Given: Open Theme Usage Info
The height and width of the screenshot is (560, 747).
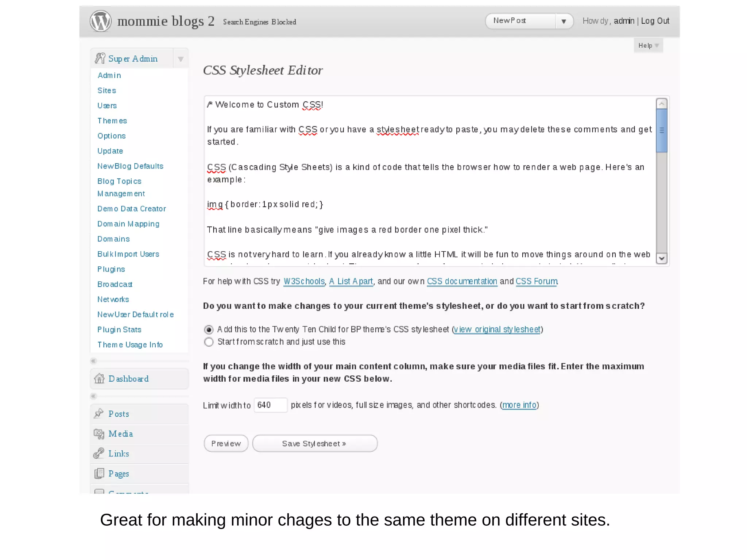Looking at the screenshot, I should pyautogui.click(x=130, y=344).
